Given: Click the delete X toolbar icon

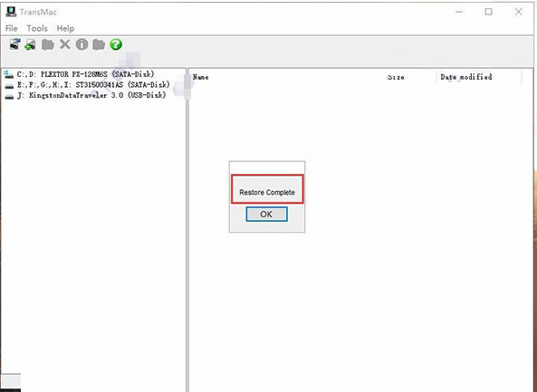Looking at the screenshot, I should click(x=64, y=44).
